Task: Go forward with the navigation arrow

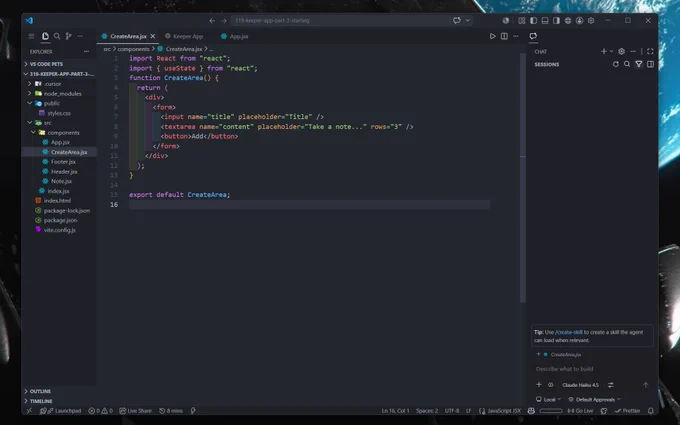Action: pos(224,20)
